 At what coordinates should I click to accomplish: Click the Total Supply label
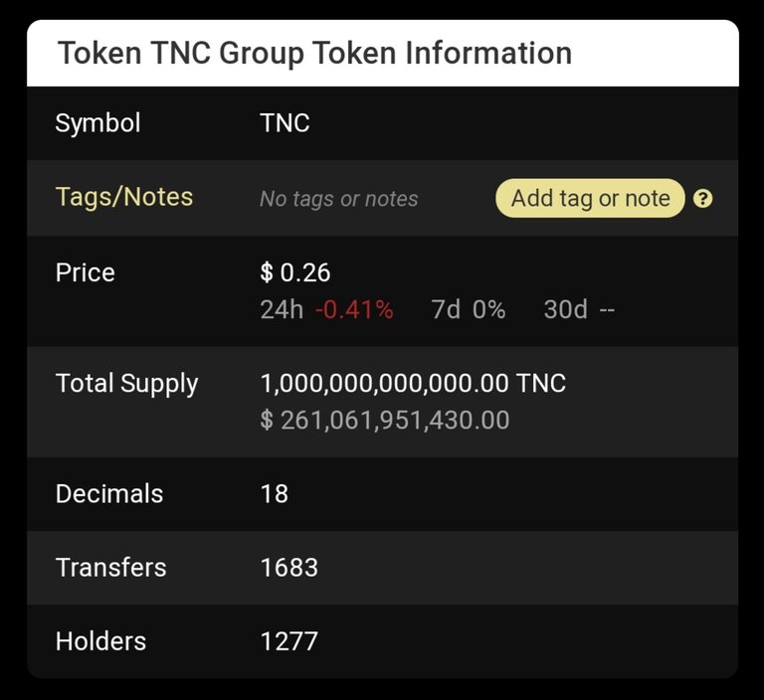click(126, 383)
